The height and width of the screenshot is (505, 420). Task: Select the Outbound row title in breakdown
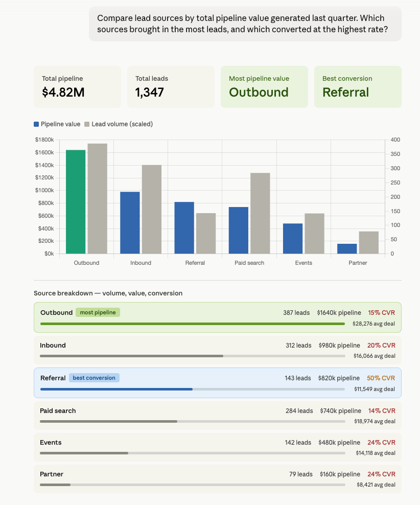coord(56,312)
